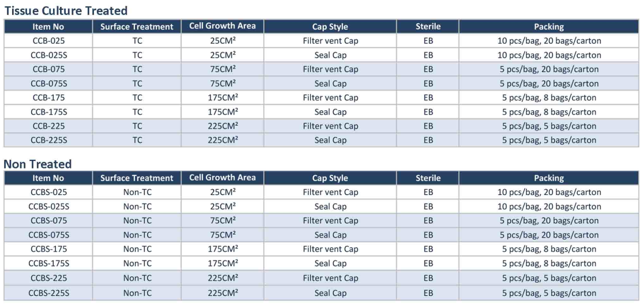Click the Tissue Culture Treated heading
The width and height of the screenshot is (644, 304).
tap(66, 10)
